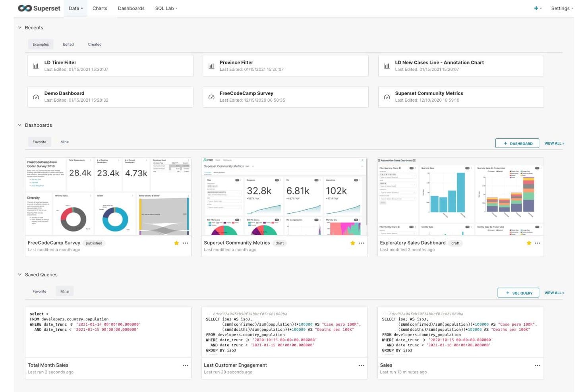This screenshot has height=392, width=588.
Task: Open the Exploratory Sales Dashboard thumbnail
Action: (x=460, y=197)
